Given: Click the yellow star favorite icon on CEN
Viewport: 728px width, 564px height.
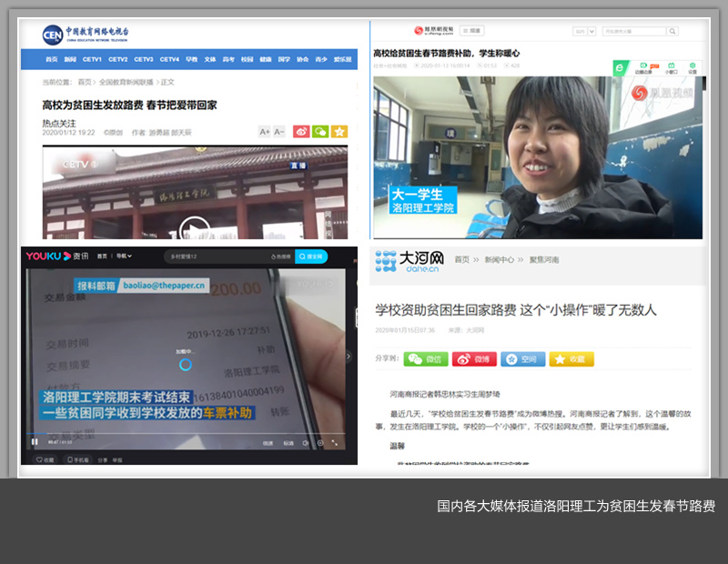Looking at the screenshot, I should click(339, 132).
